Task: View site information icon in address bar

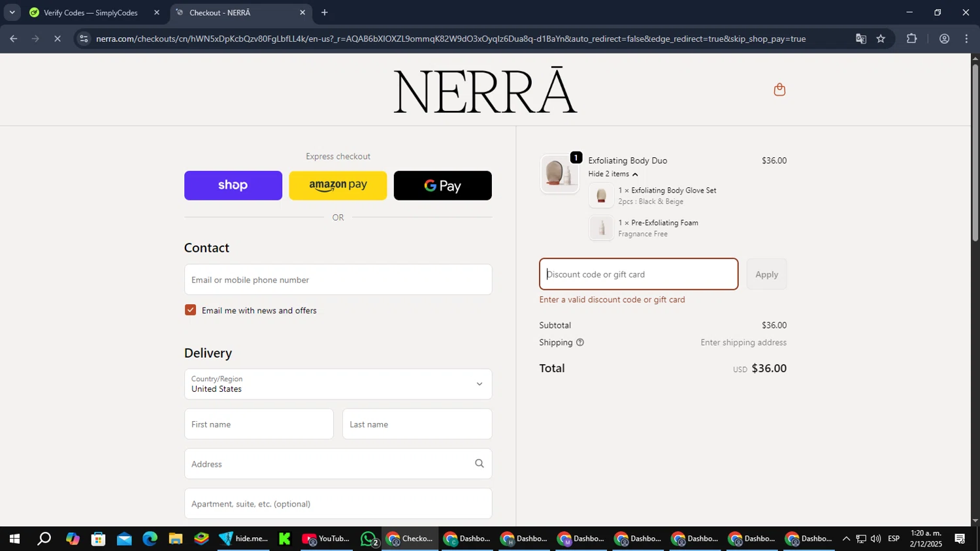Action: pos(84,39)
